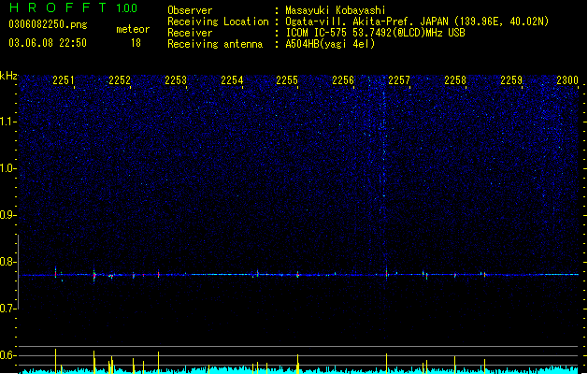Click the HROFFT 1.0.0 title text

(73, 7)
